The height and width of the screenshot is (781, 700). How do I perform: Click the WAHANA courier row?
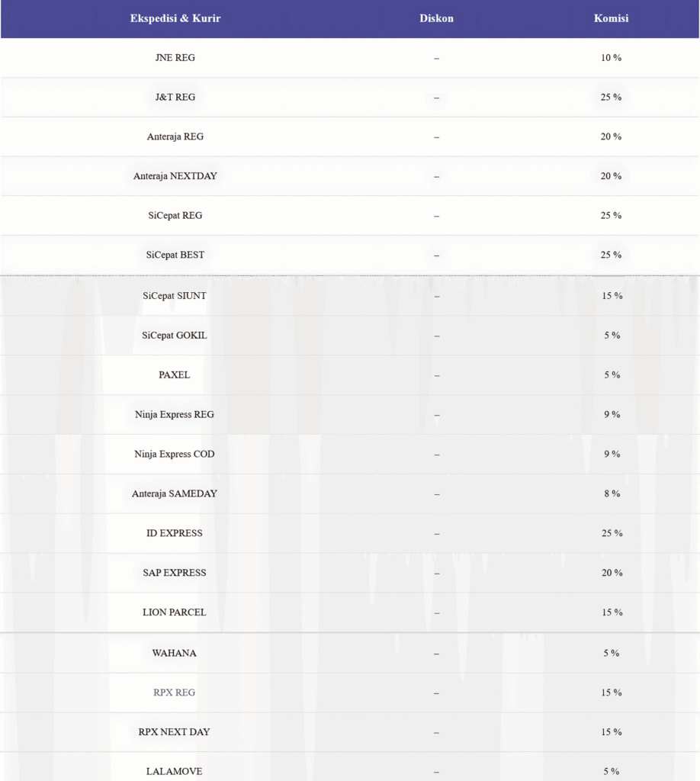click(x=175, y=654)
